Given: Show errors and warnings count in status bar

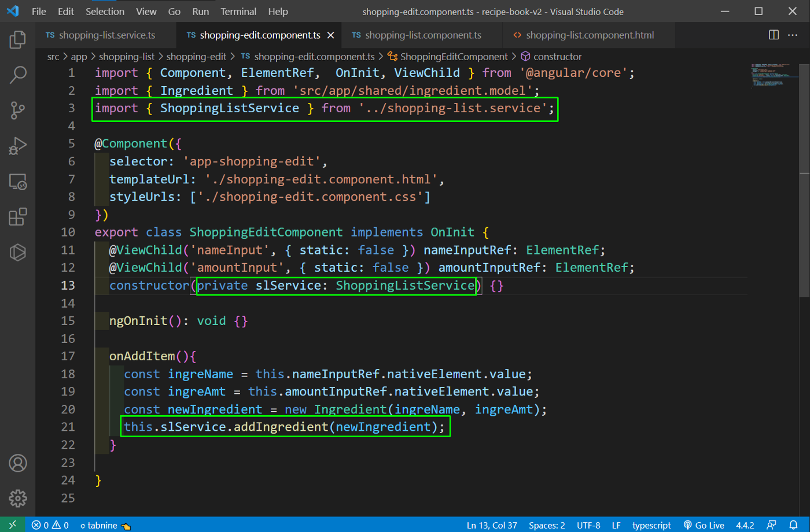Looking at the screenshot, I should coord(50,525).
